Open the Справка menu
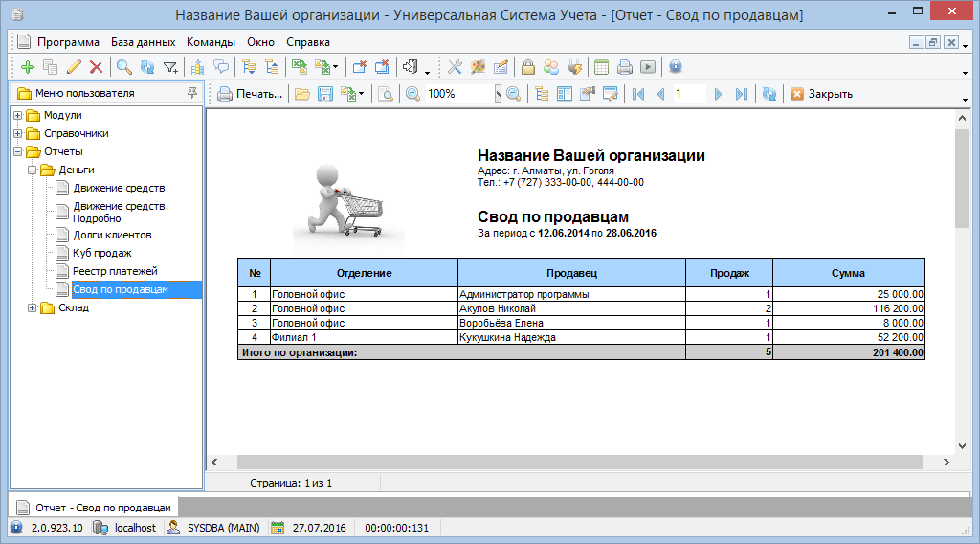Viewport: 980px width, 544px height. [308, 42]
